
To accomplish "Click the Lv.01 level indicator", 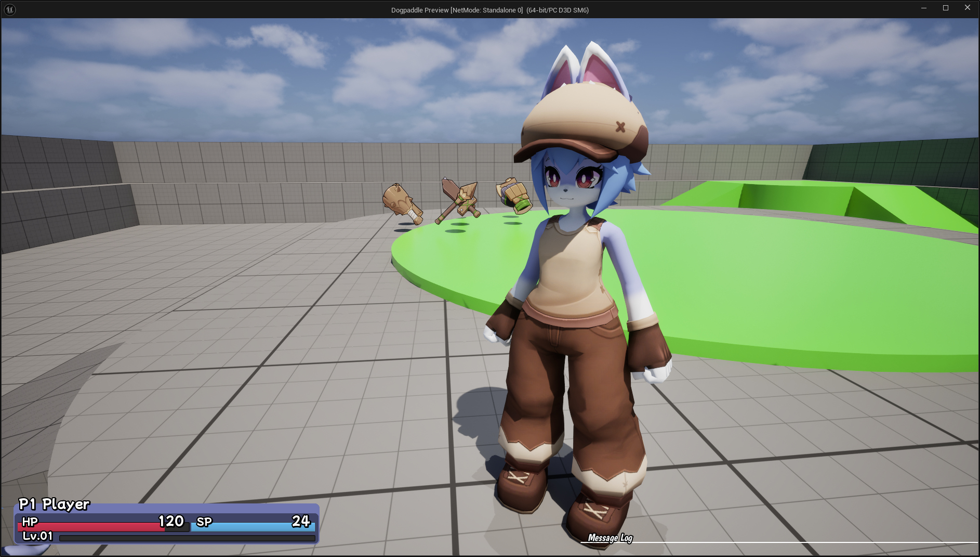I will (37, 536).
